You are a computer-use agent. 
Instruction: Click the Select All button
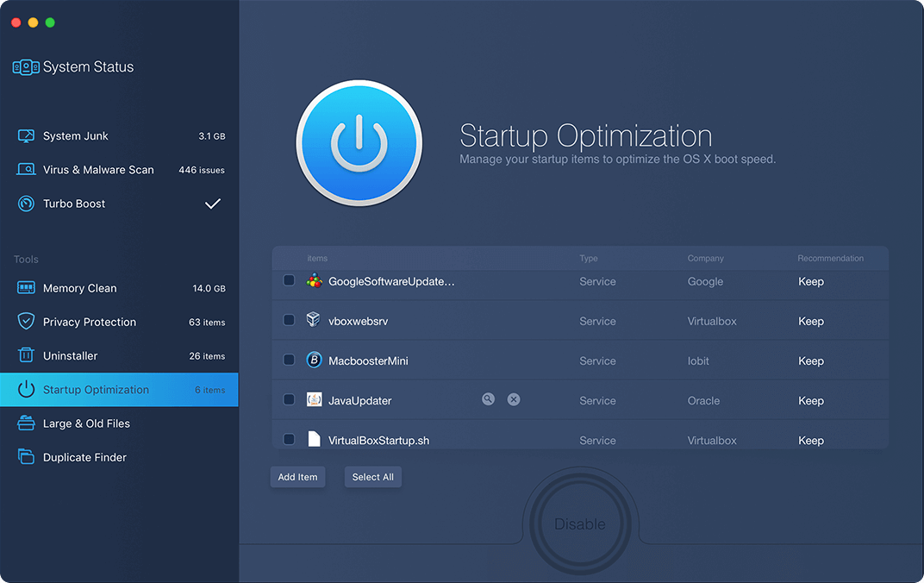point(372,476)
